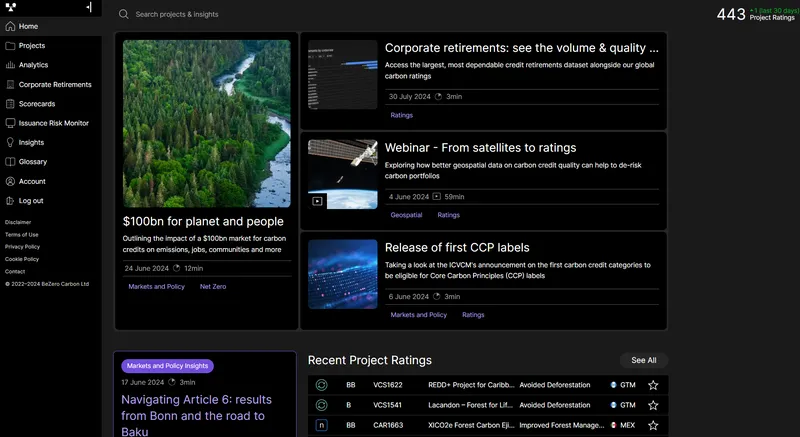Click the video play icon on webinar thumbnail
Image resolution: width=800 pixels, height=437 pixels.
coord(317,201)
